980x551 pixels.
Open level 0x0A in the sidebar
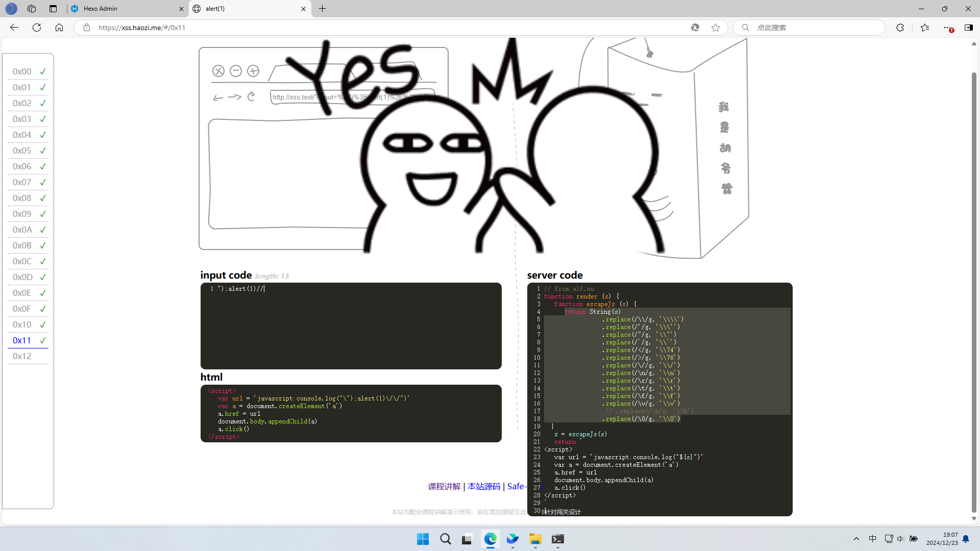(x=28, y=230)
